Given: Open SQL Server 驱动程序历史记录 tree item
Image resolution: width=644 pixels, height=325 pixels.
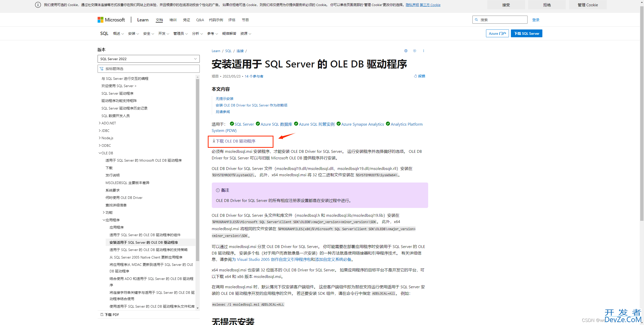Looking at the screenshot, I should (x=124, y=108).
